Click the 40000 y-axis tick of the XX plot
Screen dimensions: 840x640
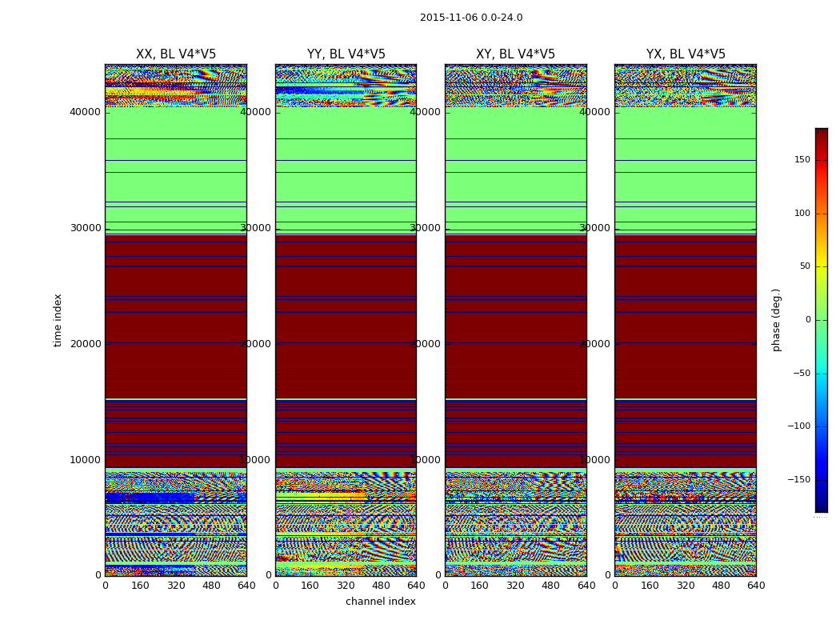tap(85, 112)
